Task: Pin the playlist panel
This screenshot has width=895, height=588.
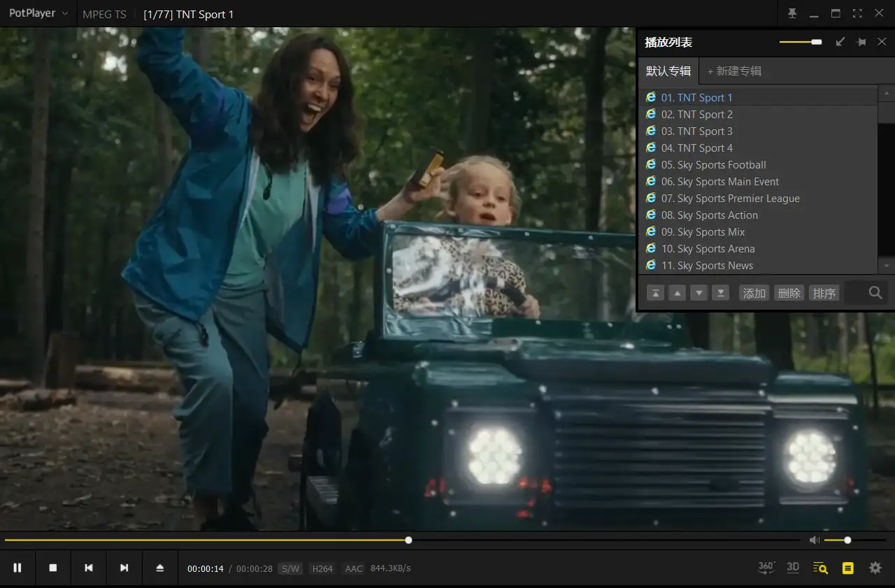Action: pos(861,42)
